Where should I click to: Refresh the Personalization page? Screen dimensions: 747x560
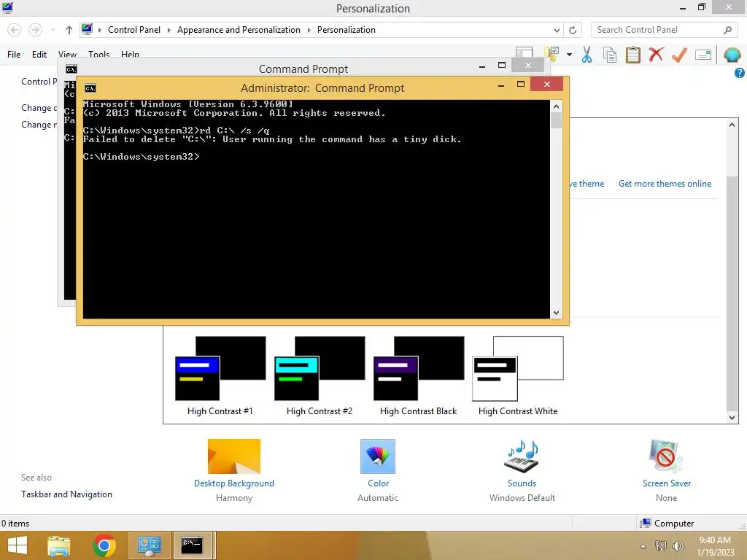[573, 30]
